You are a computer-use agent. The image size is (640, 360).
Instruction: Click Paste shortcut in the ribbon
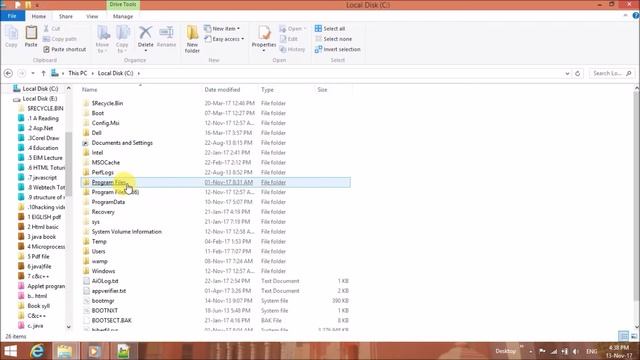(64, 49)
